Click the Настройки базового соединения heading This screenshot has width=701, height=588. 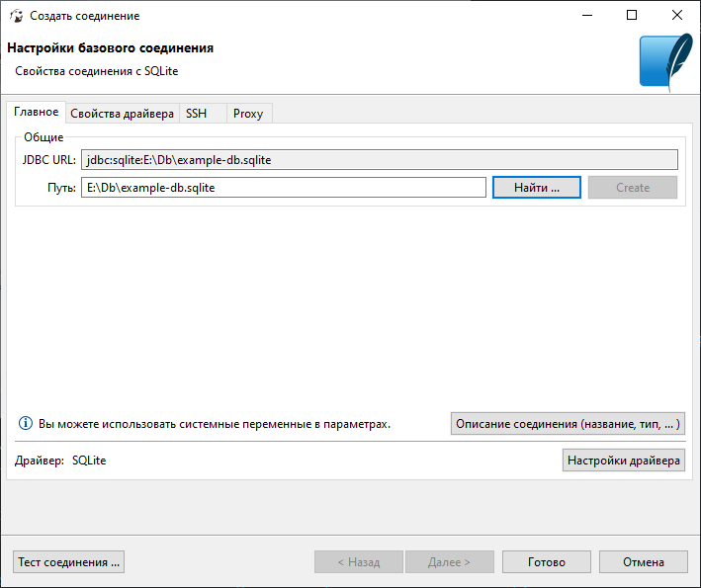111,47
